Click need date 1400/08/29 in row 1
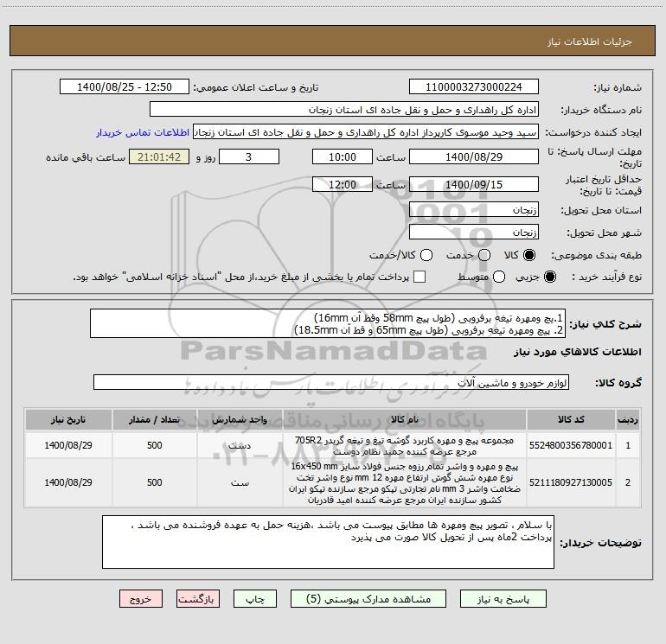Image resolution: width=666 pixels, height=644 pixels. [x=68, y=445]
